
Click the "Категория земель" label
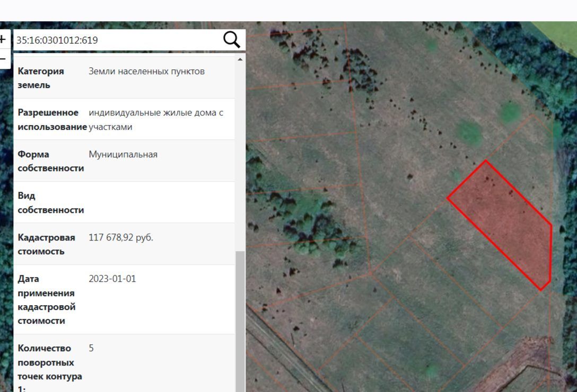41,78
